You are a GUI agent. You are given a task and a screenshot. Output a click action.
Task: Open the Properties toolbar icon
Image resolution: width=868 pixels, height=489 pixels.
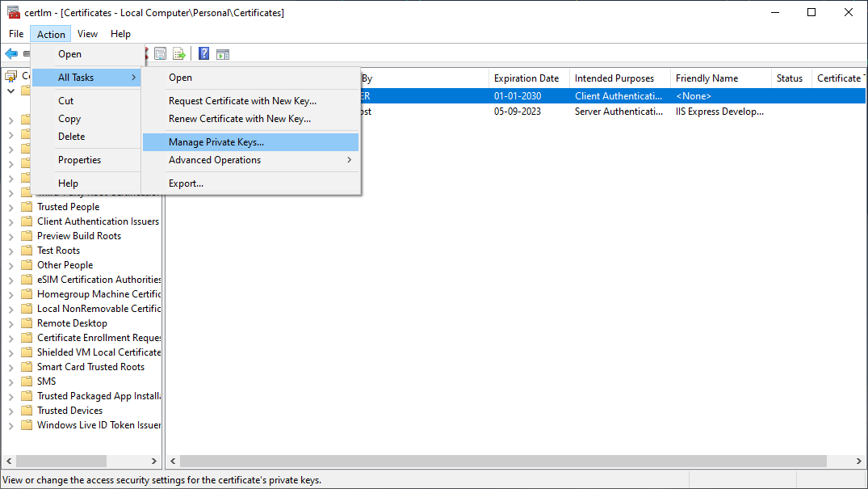[x=160, y=53]
